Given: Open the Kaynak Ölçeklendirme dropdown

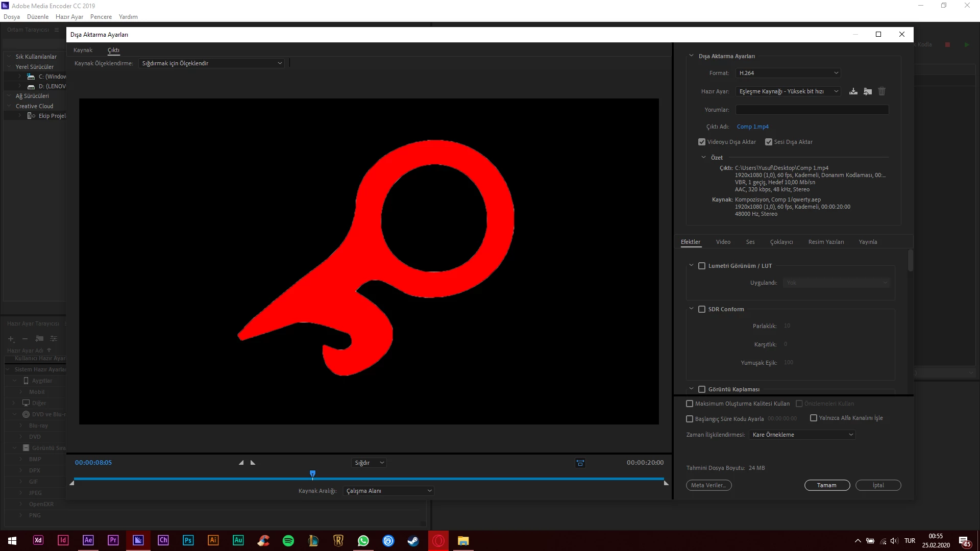Looking at the screenshot, I should coord(211,63).
